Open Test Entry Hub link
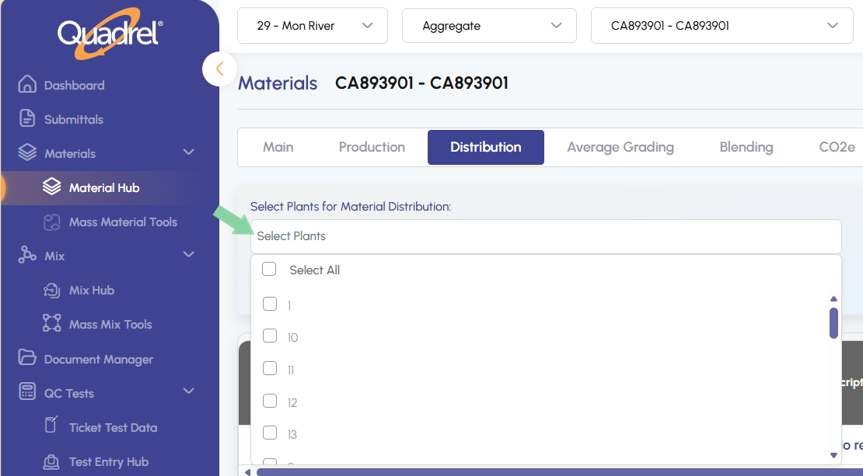 click(x=108, y=461)
